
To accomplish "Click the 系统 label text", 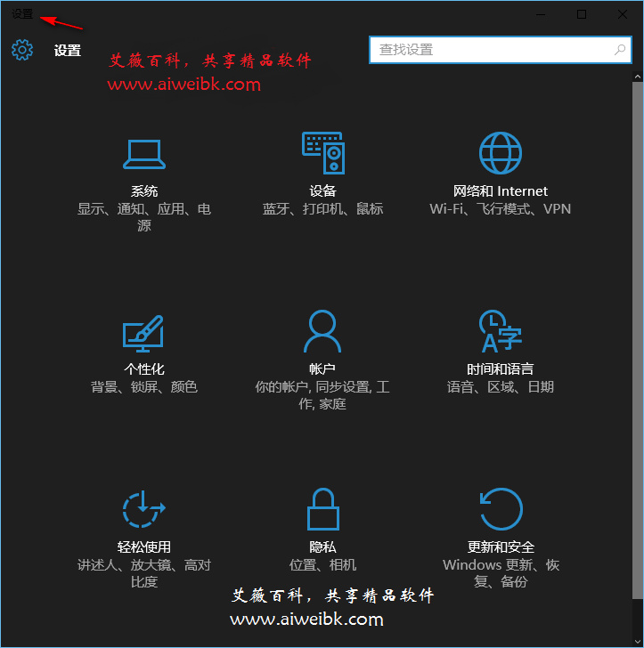I will [144, 191].
